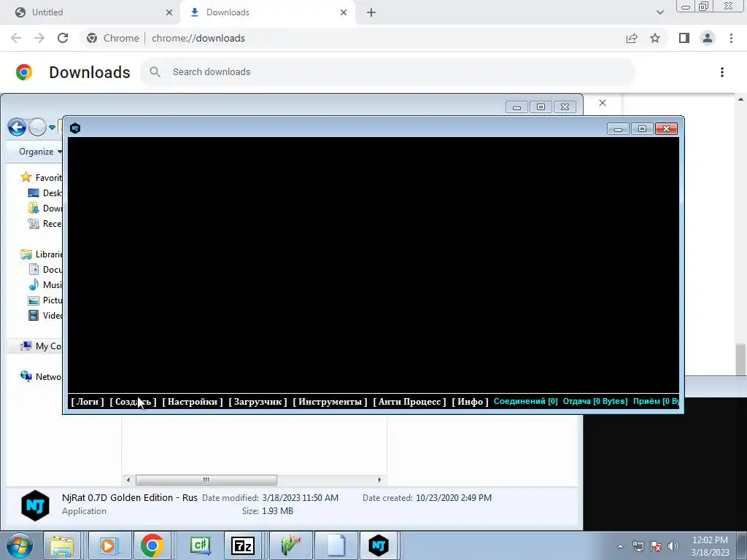Select Downloads in Explorer sidebar

click(45, 208)
